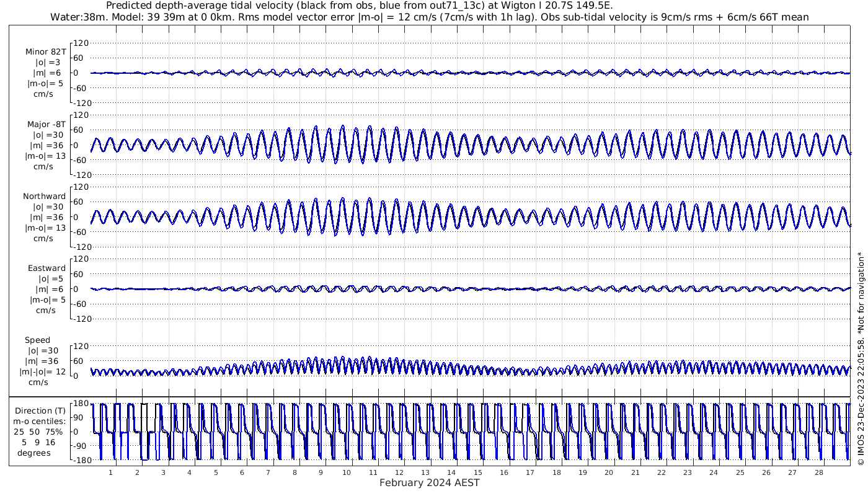Click the 'degrees' unit label

click(x=34, y=453)
